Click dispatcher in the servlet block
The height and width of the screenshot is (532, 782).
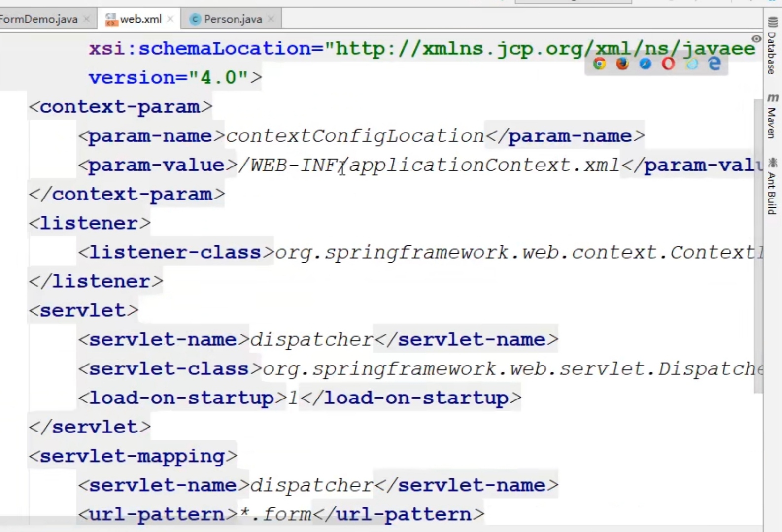(x=312, y=339)
